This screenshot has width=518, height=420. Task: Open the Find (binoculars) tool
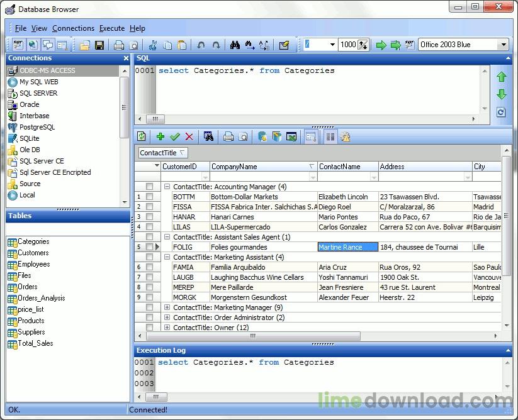pos(234,45)
